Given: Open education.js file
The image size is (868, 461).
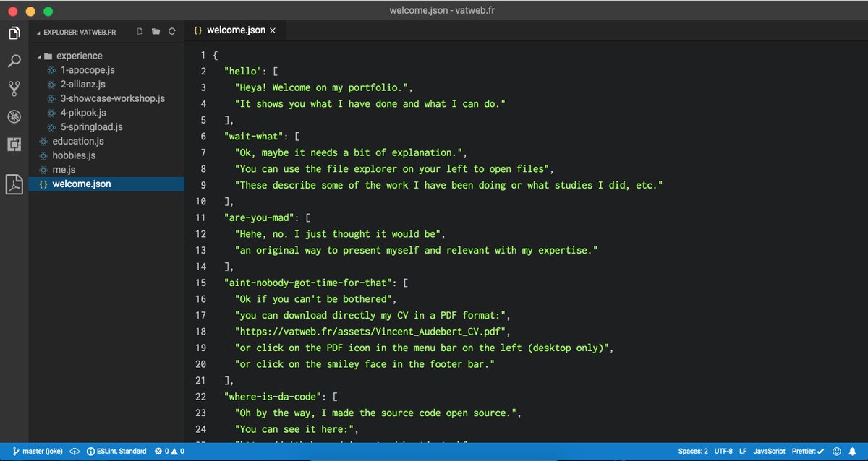Looking at the screenshot, I should tap(78, 141).
